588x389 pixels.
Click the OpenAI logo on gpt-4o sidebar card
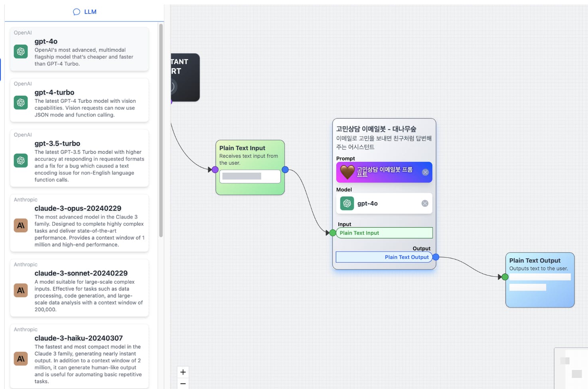click(x=21, y=51)
